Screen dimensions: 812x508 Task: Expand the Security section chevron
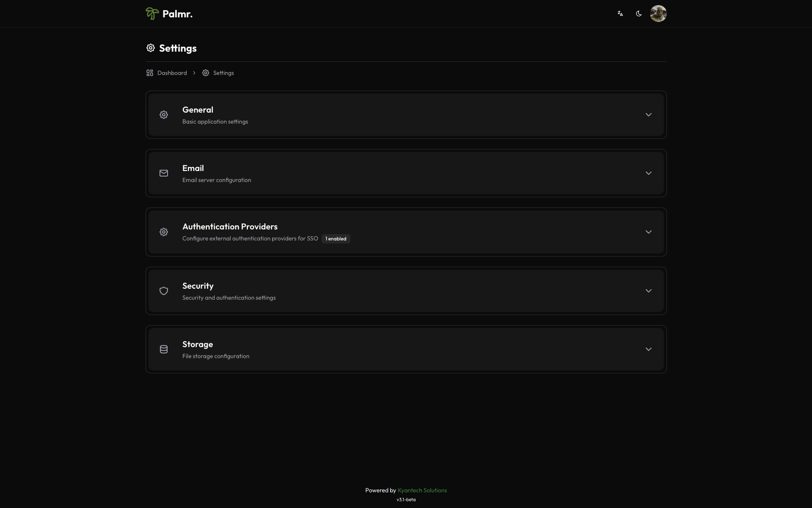649,291
